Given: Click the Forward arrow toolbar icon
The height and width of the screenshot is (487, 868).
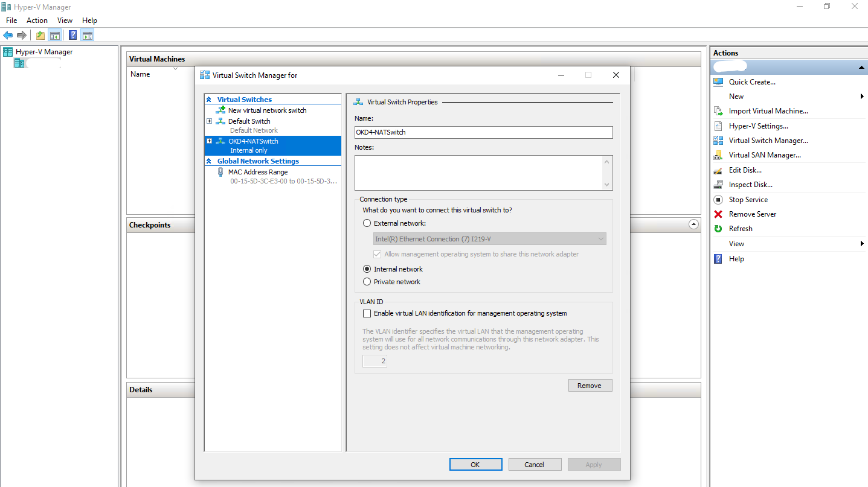Looking at the screenshot, I should point(22,35).
